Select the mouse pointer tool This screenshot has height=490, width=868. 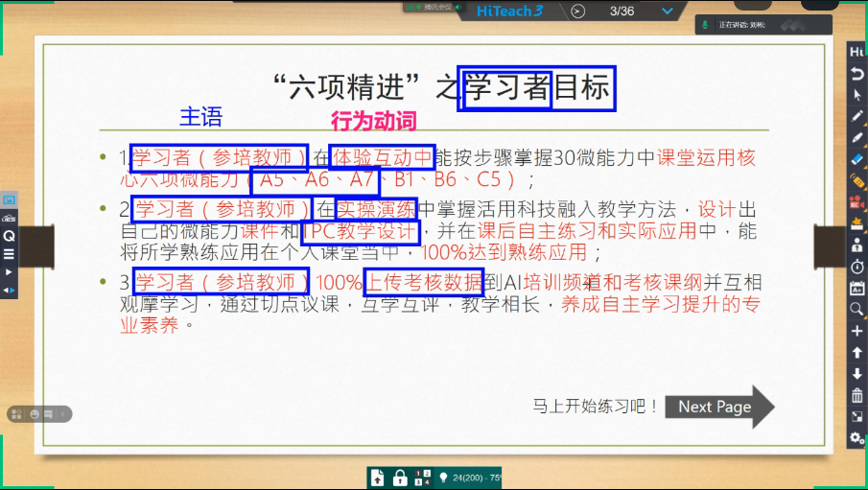click(856, 95)
